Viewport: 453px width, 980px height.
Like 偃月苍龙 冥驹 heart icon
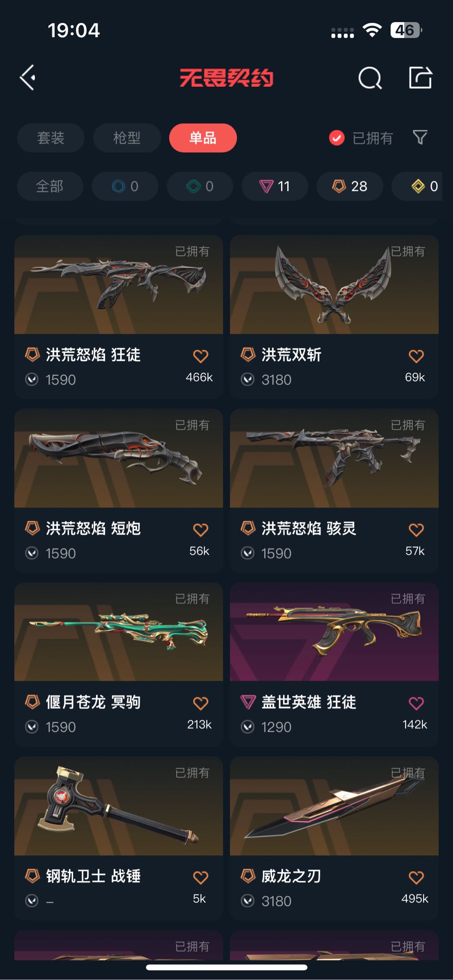coord(200,703)
